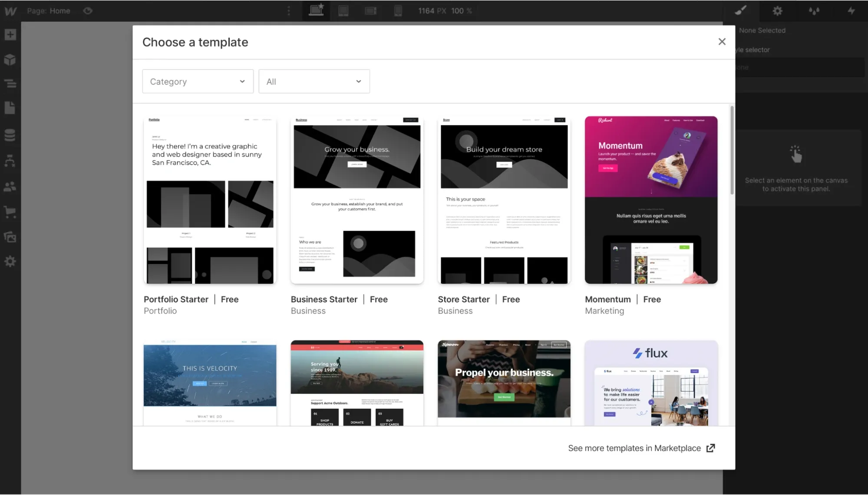Click the None Selected label
The image size is (868, 495).
pos(762,30)
